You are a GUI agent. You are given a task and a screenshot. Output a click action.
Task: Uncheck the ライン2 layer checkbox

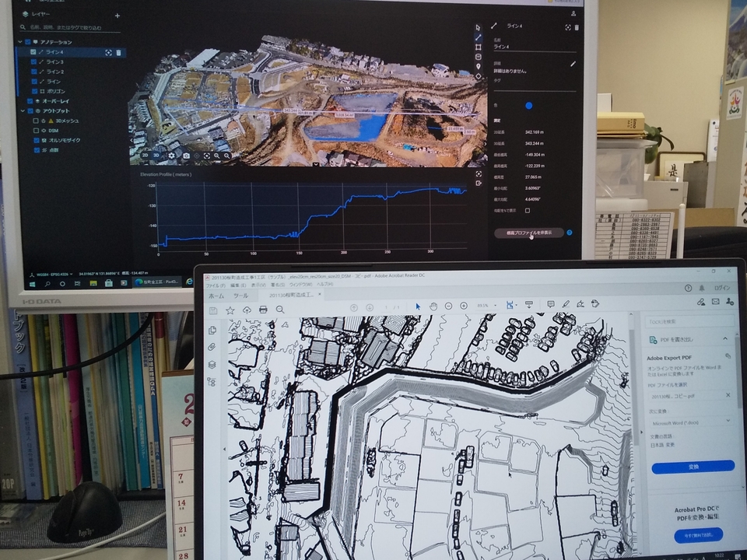pos(33,72)
